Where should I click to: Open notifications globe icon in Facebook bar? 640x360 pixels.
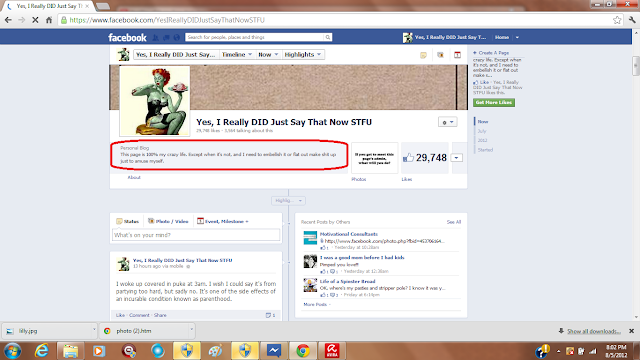[x=177, y=38]
